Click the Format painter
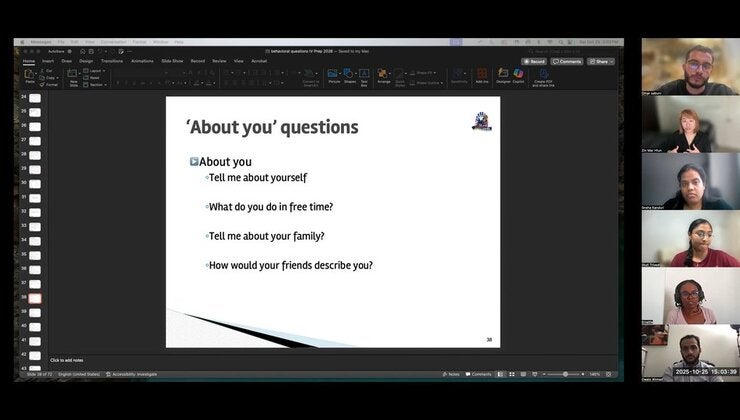740x420 pixels. click(49, 84)
